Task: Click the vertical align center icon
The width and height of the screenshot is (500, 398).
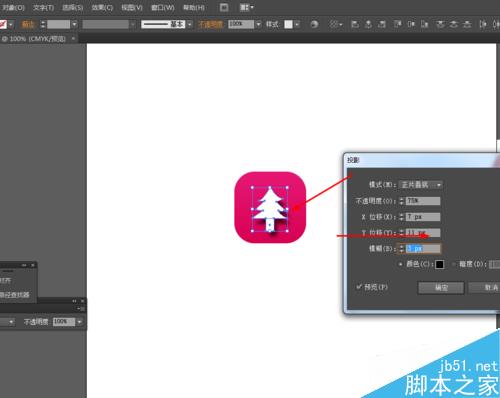Action: tap(411, 24)
